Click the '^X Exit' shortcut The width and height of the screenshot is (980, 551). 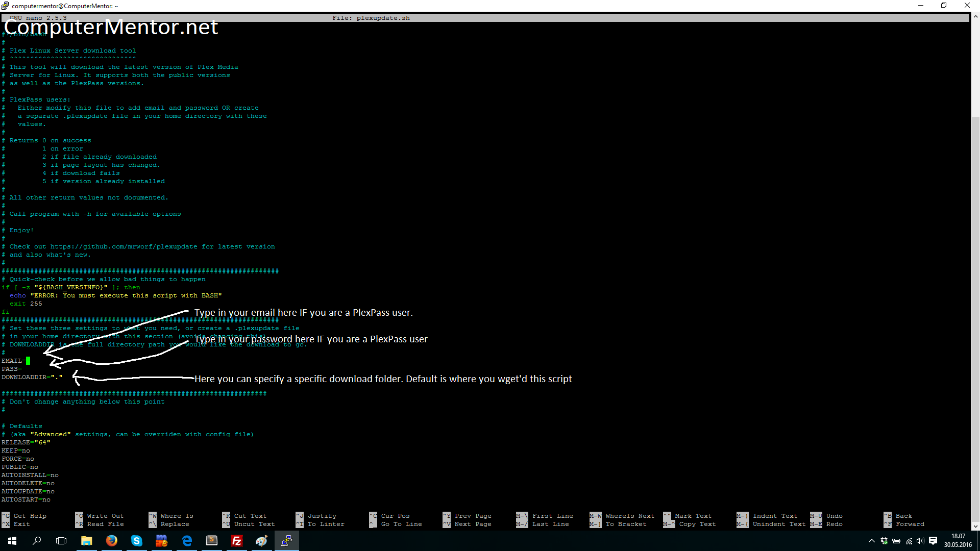coord(16,524)
